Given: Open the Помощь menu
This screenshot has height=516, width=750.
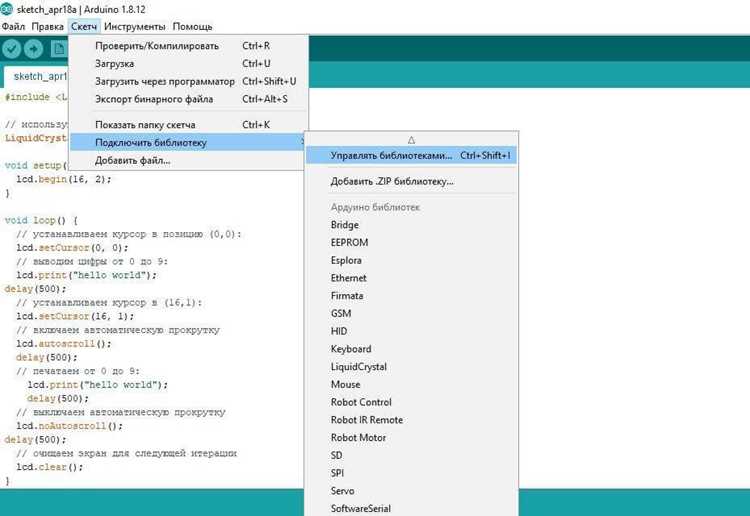Looking at the screenshot, I should click(192, 26).
